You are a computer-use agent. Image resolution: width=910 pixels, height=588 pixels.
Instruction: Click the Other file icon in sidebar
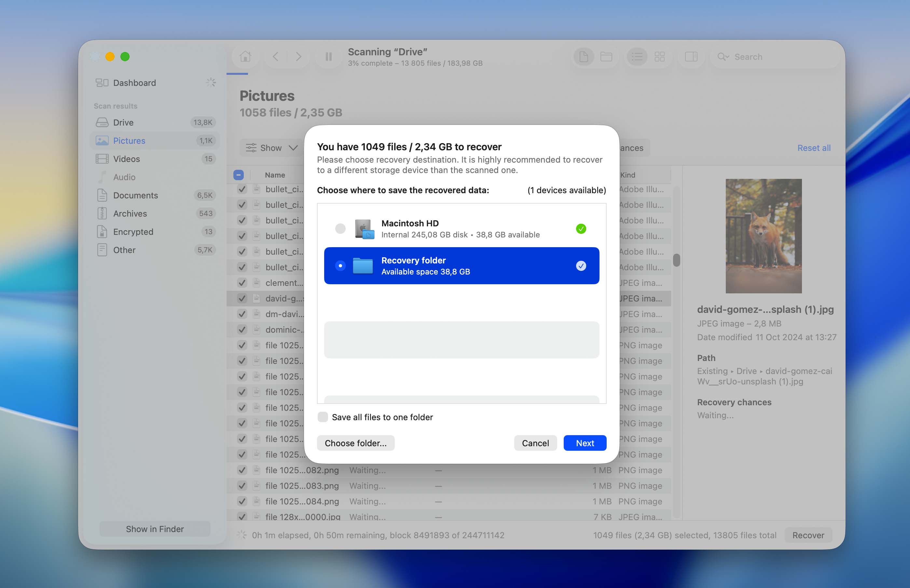(x=102, y=250)
